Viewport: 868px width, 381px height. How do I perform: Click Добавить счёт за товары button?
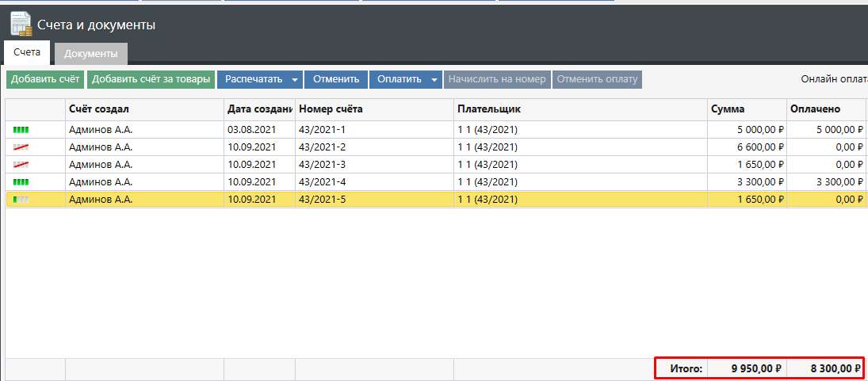(x=151, y=79)
